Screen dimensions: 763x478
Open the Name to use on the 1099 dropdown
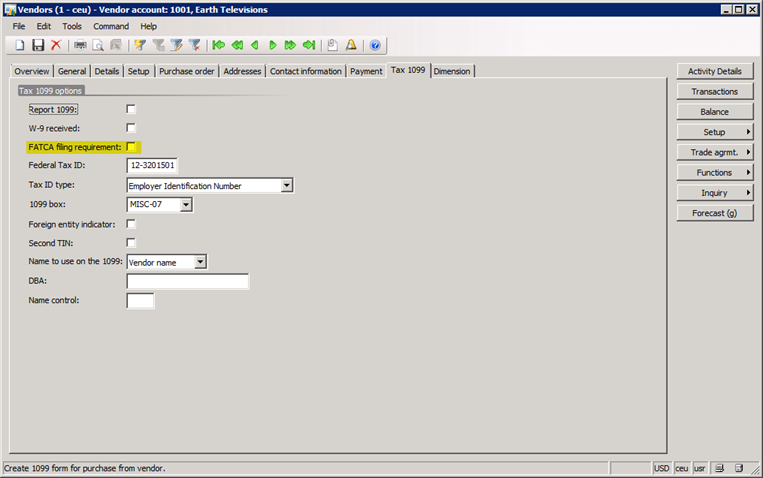click(201, 262)
